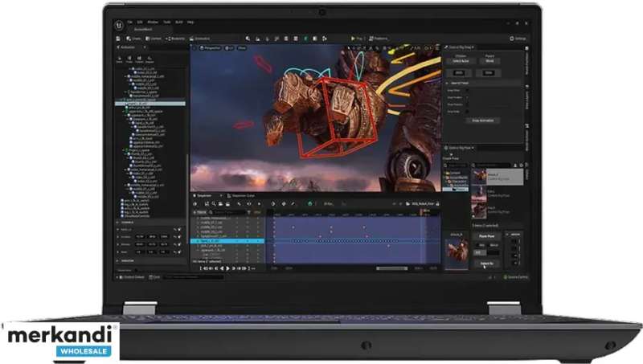Click the Paste Pose button
The image size is (643, 364).
pos(486,236)
